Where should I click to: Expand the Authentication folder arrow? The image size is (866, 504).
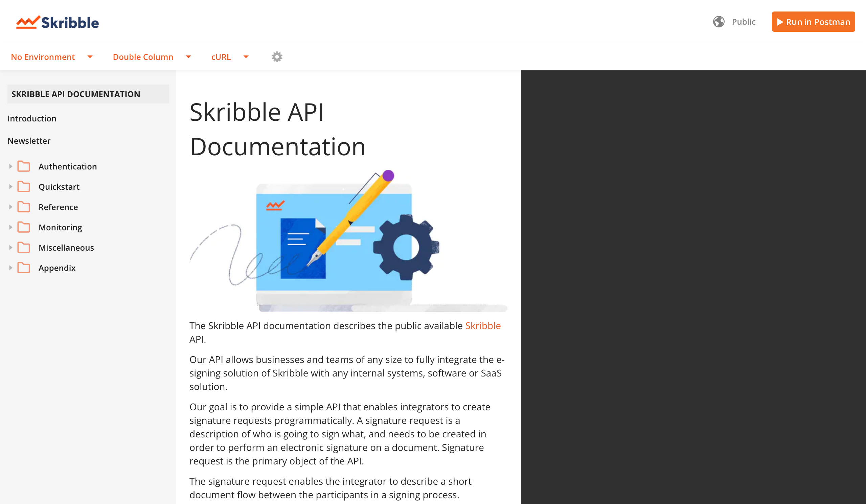10,166
